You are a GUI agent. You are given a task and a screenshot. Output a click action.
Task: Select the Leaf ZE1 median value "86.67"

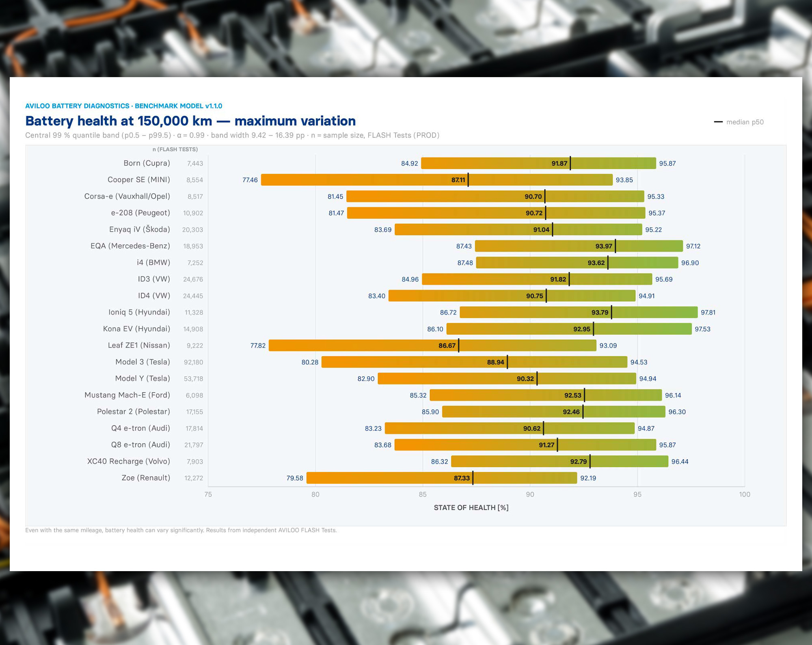click(x=447, y=346)
